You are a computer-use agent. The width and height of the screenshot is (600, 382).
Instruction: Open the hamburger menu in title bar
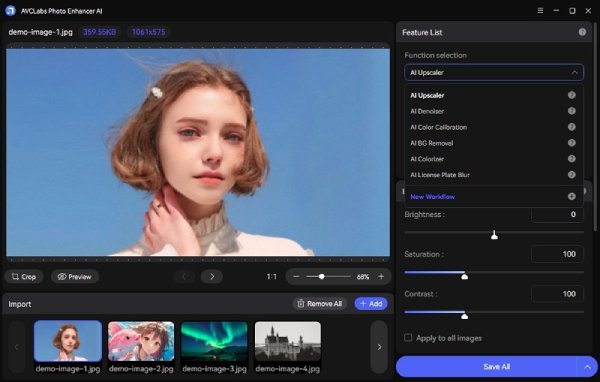[540, 11]
